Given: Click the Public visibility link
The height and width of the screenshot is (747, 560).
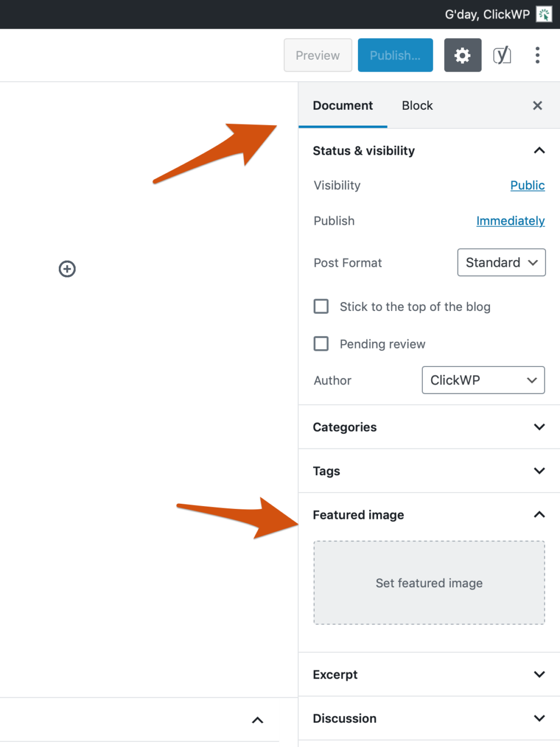Looking at the screenshot, I should click(x=528, y=185).
